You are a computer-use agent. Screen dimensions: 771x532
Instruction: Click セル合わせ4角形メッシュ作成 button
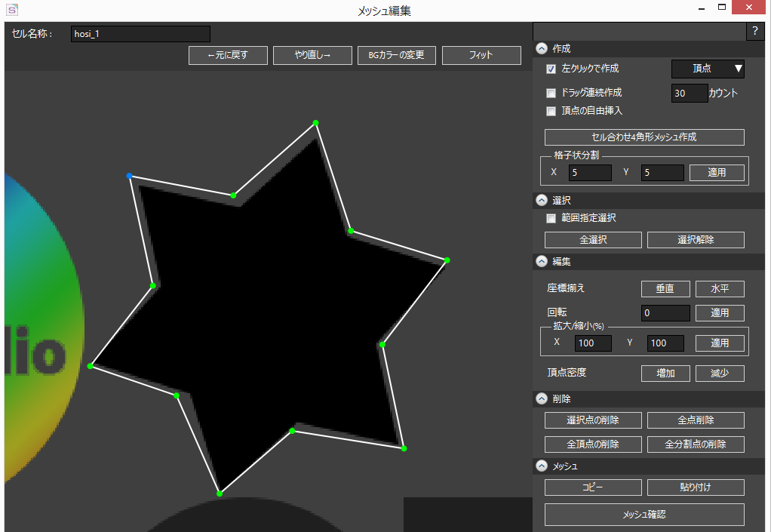click(644, 137)
